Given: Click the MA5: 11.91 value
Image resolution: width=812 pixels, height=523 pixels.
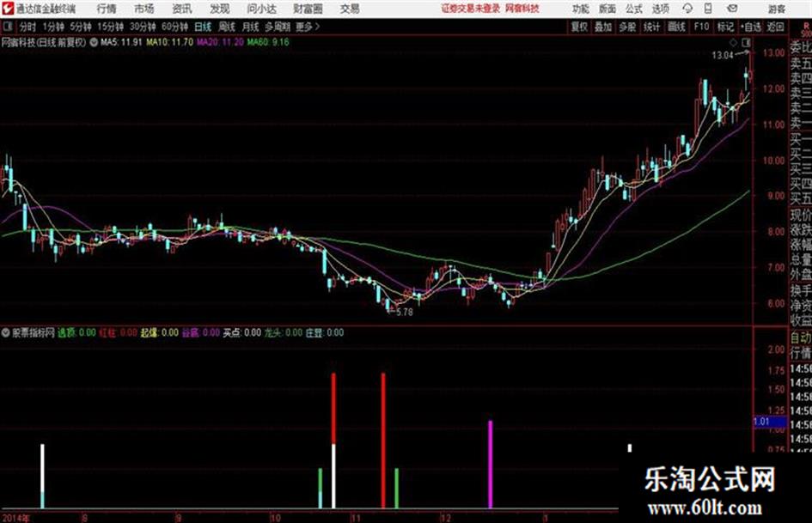Looking at the screenshot, I should [121, 42].
